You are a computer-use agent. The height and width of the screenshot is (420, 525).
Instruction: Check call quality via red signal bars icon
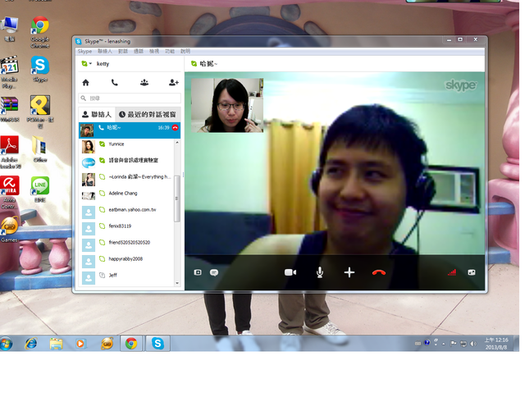[452, 272]
